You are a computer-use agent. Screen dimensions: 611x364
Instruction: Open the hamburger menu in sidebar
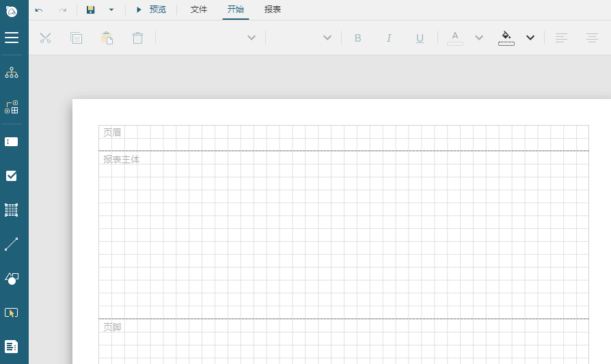pos(12,38)
